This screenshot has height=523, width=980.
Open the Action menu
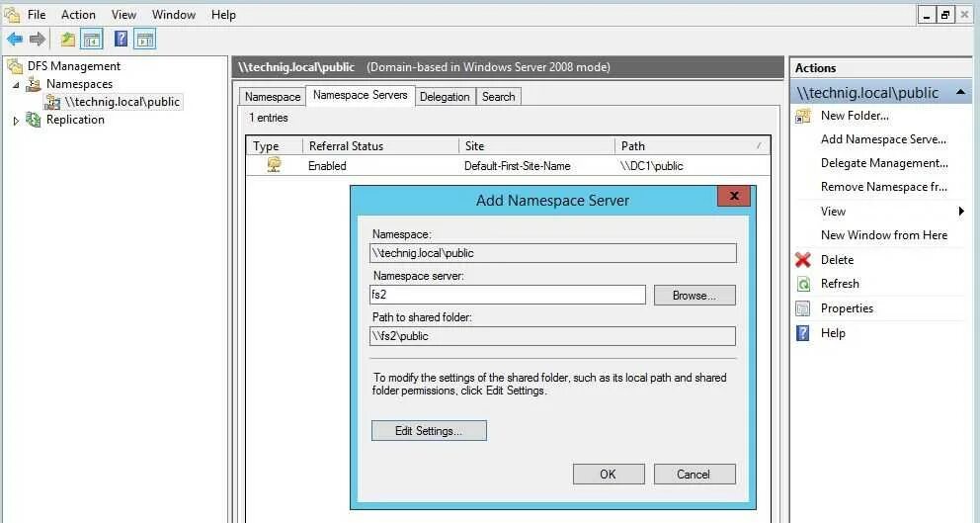click(x=78, y=15)
